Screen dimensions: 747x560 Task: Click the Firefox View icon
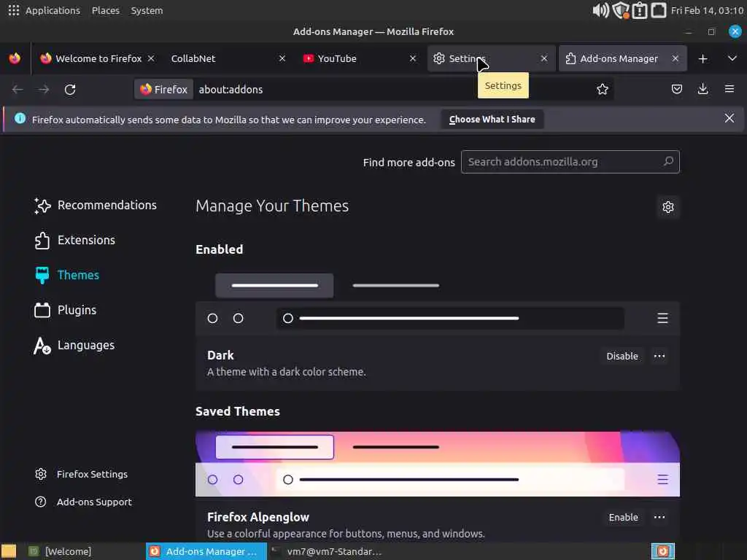pos(15,58)
